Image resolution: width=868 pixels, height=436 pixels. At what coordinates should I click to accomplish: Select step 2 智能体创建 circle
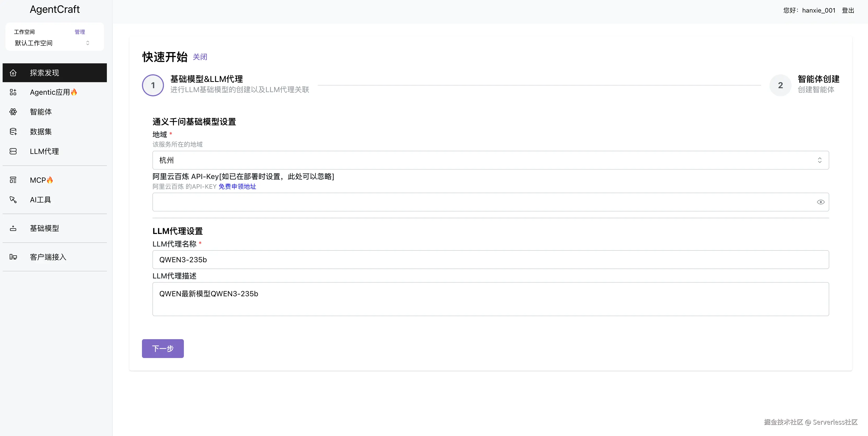click(780, 85)
